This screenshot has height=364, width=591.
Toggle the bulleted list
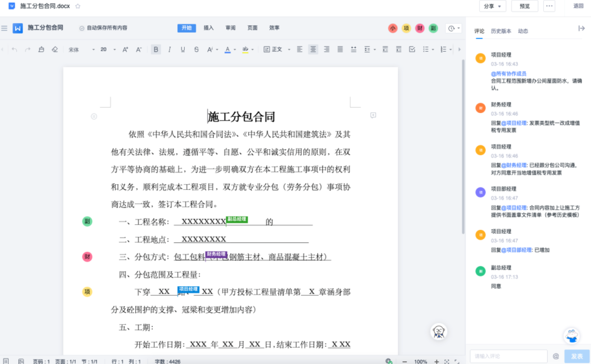pos(426,49)
